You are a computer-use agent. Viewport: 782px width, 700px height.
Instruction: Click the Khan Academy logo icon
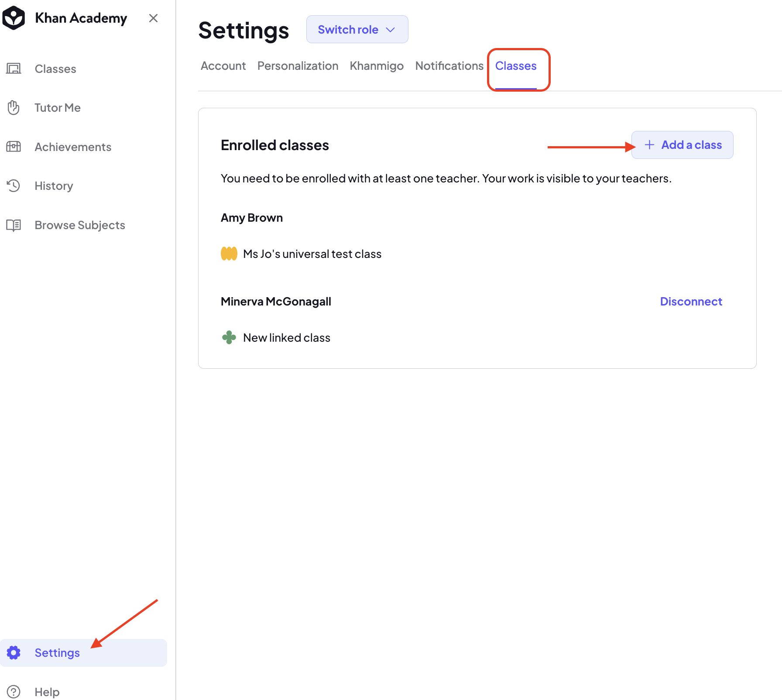(14, 18)
